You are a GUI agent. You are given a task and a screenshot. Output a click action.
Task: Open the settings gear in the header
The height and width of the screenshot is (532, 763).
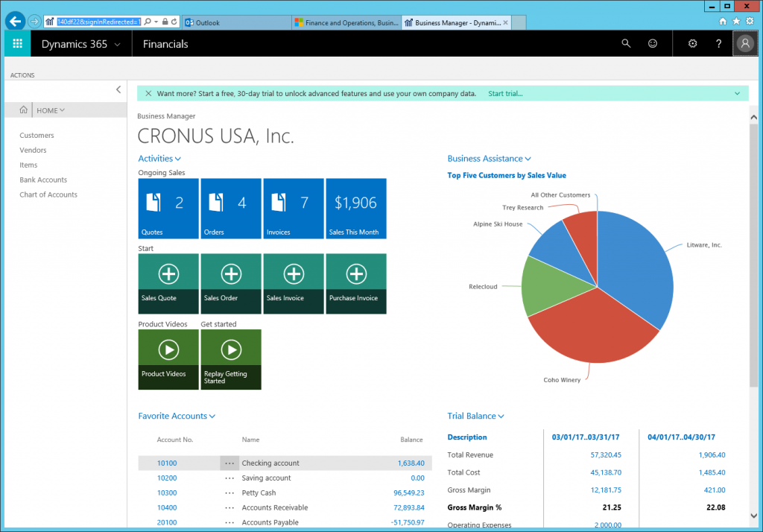coord(692,43)
